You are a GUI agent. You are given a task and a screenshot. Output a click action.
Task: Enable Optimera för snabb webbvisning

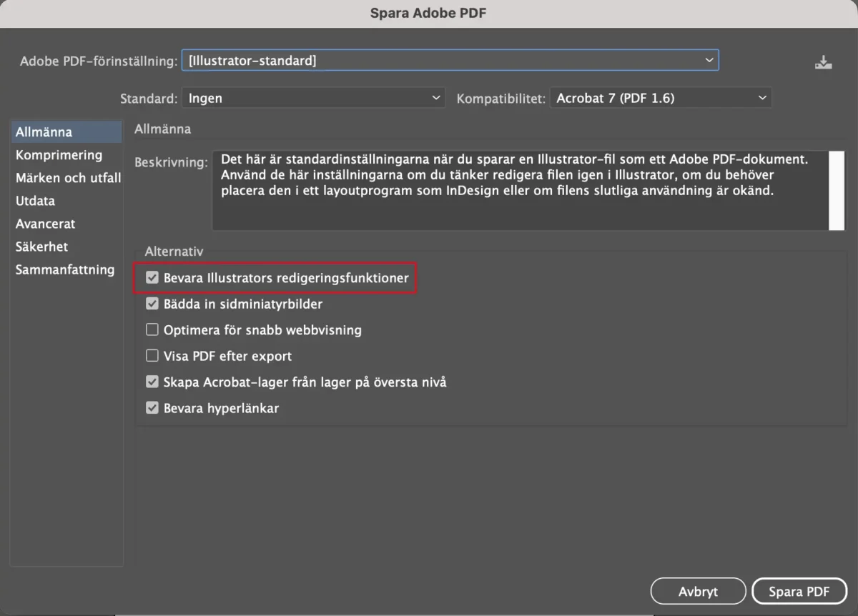pos(152,330)
